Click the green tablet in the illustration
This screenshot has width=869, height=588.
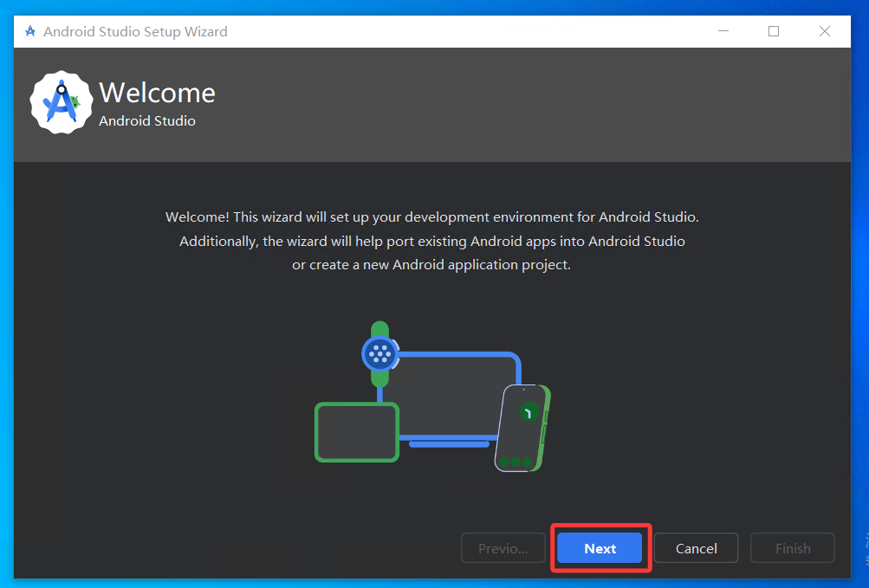pyautogui.click(x=356, y=431)
